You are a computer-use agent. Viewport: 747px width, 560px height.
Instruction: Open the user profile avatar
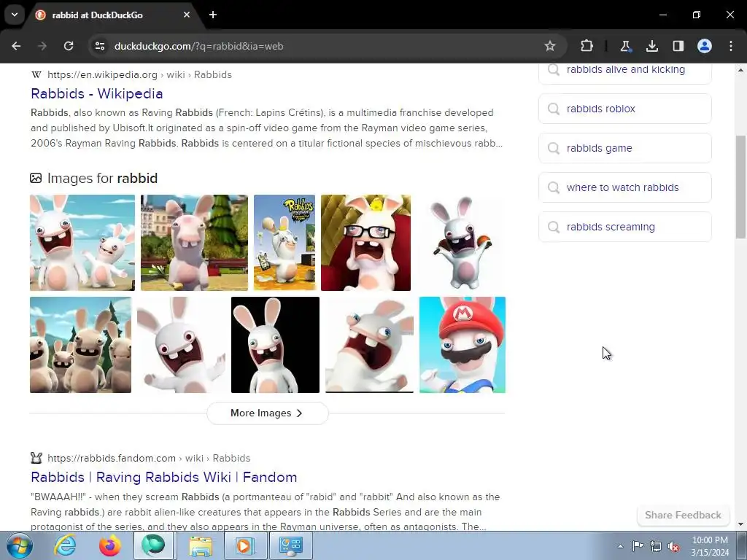[x=705, y=46]
